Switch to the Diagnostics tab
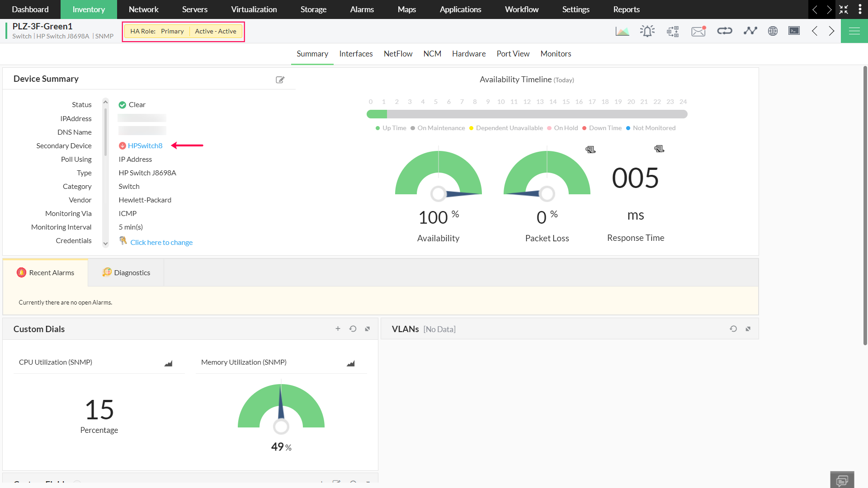 [126, 272]
